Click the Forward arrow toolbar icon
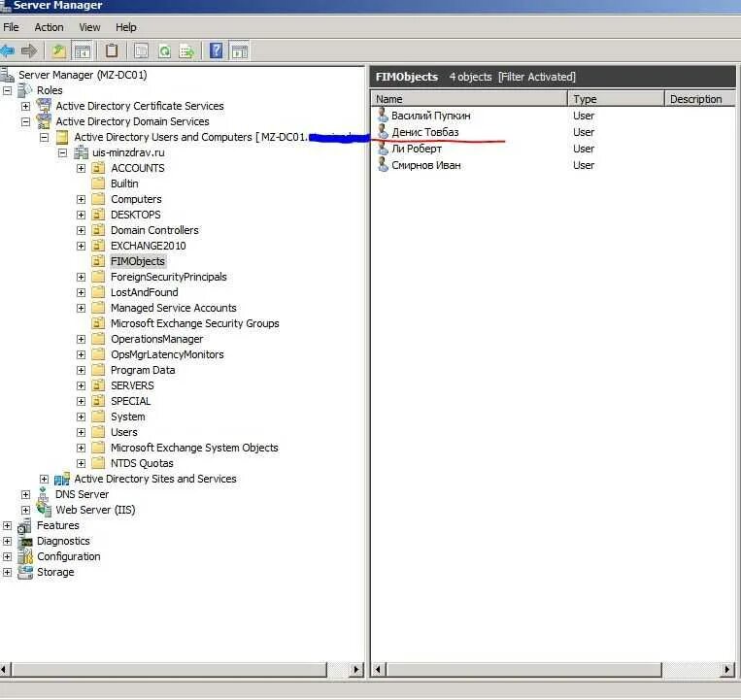 tap(29, 51)
